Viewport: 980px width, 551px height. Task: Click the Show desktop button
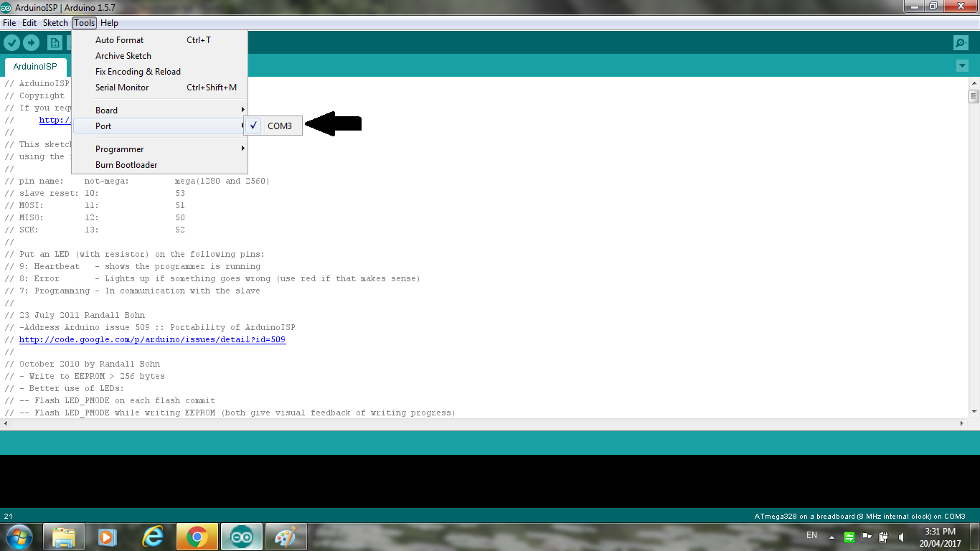pyautogui.click(x=974, y=537)
